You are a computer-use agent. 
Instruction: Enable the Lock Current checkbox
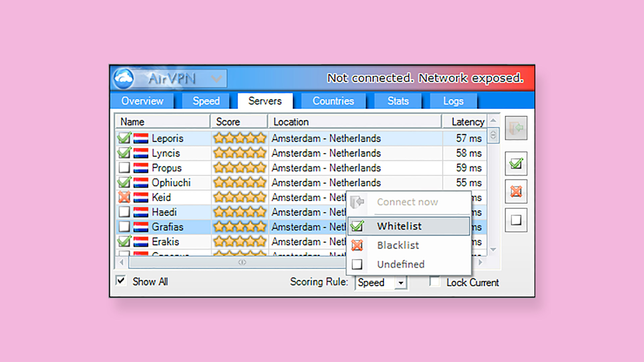click(435, 282)
